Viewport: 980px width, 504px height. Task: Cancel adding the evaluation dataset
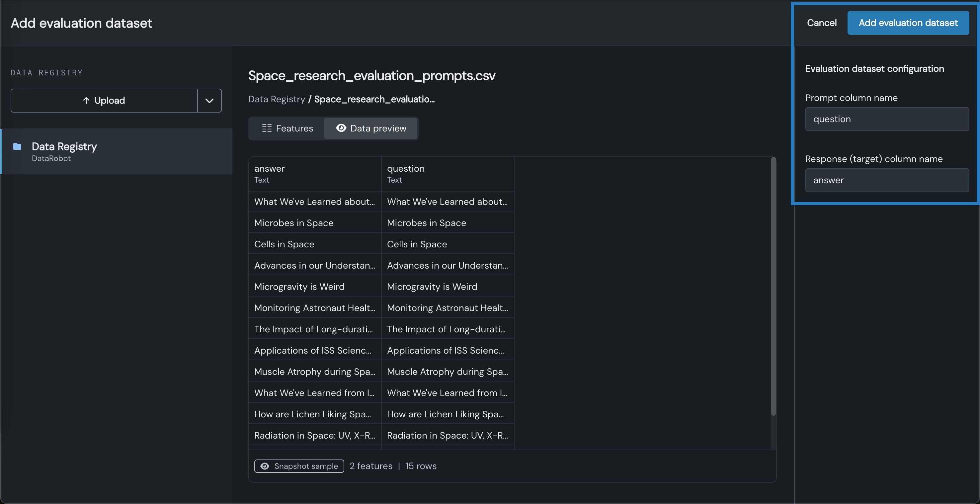pos(821,23)
